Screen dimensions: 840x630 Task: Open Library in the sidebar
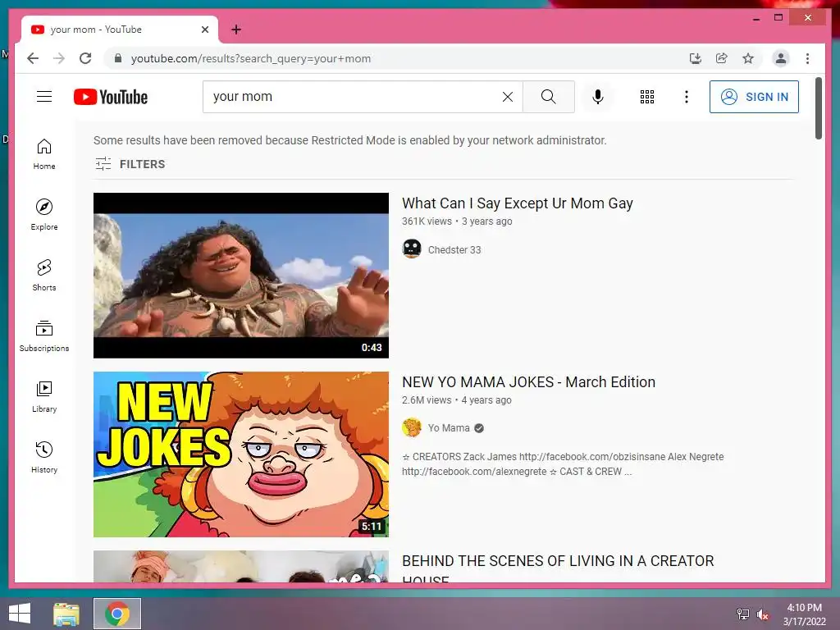coord(44,396)
